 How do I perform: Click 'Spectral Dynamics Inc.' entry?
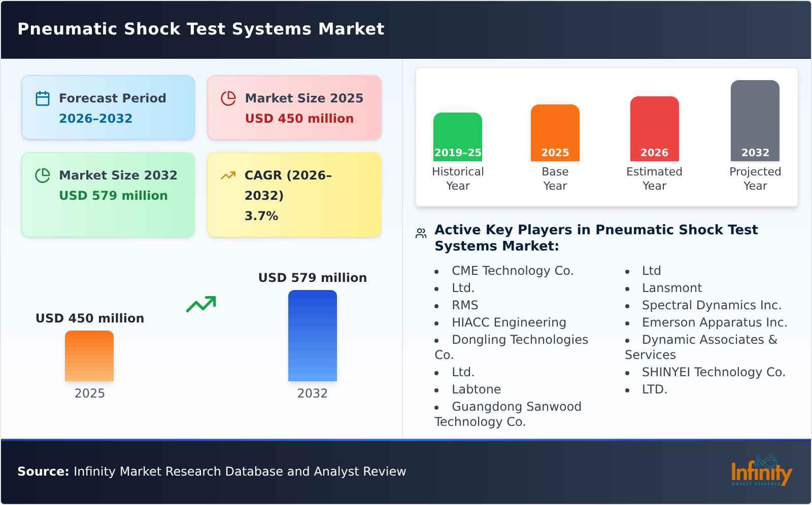click(x=712, y=305)
